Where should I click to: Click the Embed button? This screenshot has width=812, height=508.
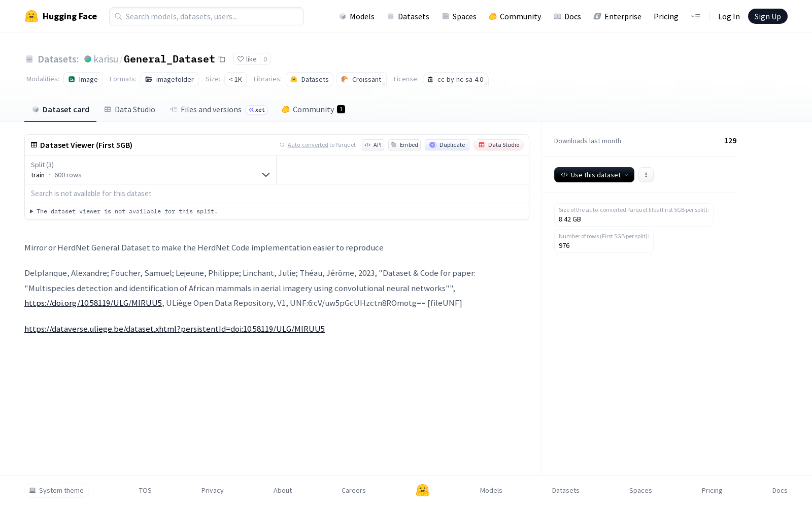click(404, 145)
